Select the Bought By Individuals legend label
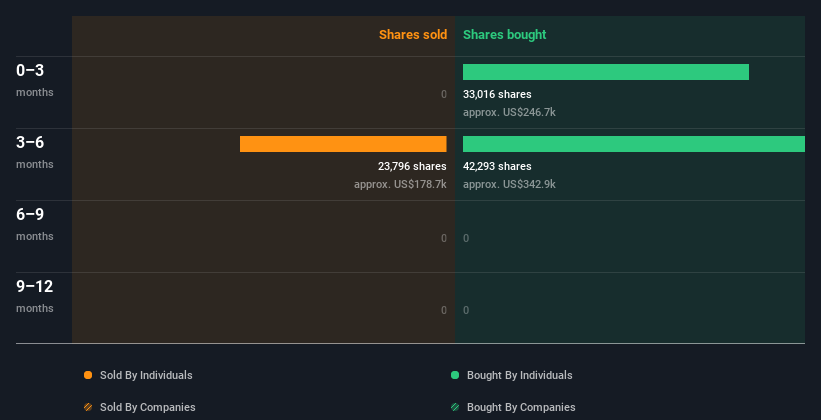The width and height of the screenshot is (821, 420). click(519, 375)
